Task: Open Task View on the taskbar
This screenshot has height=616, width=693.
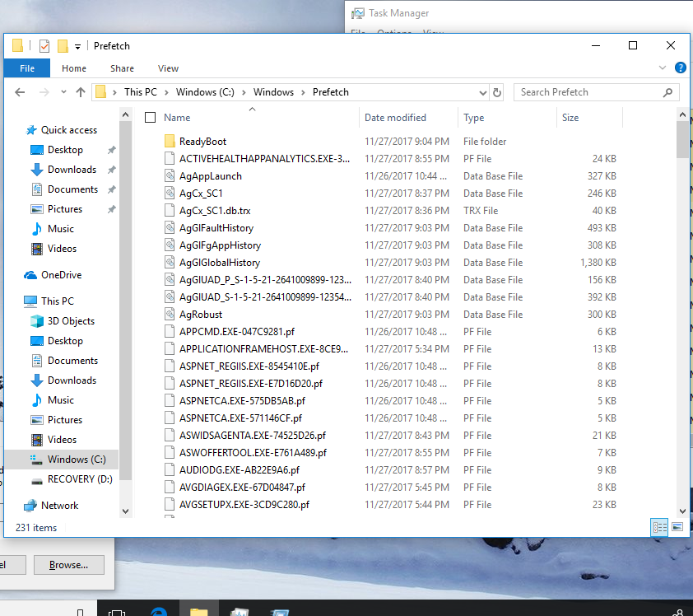Action: click(117, 612)
